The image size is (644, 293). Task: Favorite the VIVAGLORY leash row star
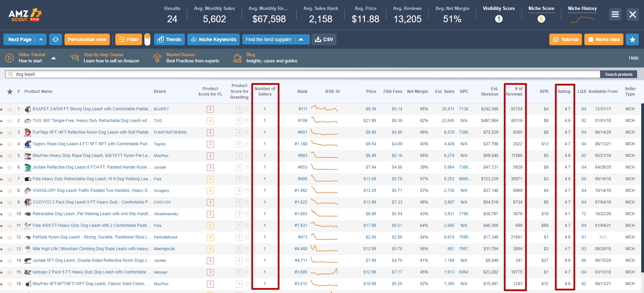[10, 191]
